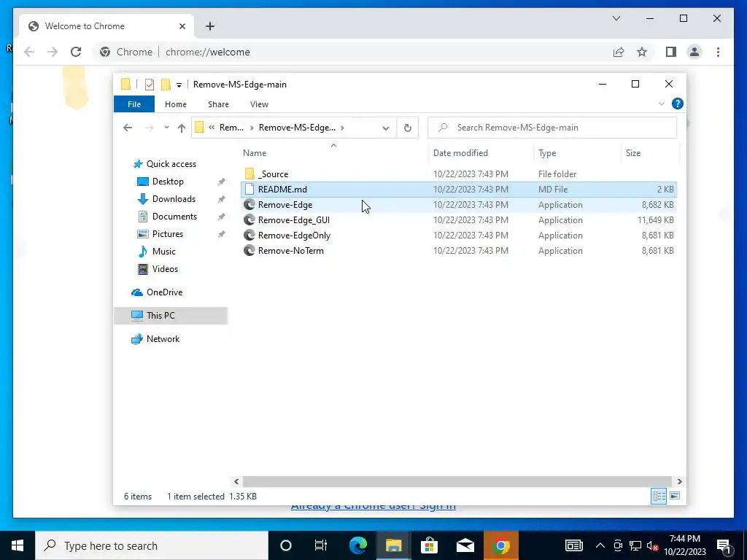Click the Explorer horizontal scrollbar
Screen dimensions: 747x560
pyautogui.click(x=457, y=481)
